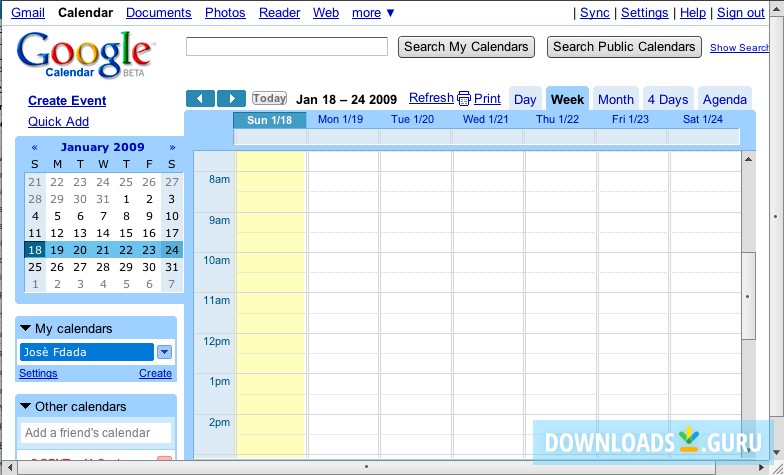Open Reader from top navigation
Image resolution: width=784 pixels, height=475 pixels.
(280, 13)
